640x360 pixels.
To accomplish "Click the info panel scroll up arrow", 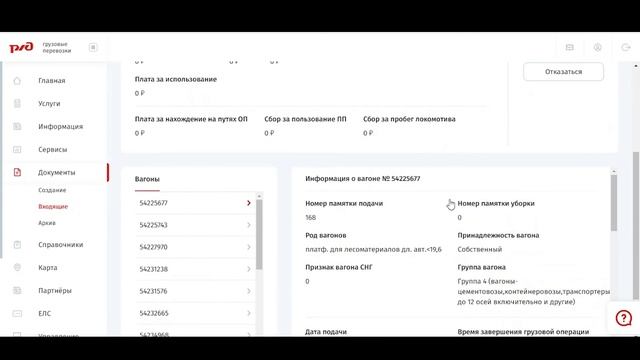I will coord(613,172).
